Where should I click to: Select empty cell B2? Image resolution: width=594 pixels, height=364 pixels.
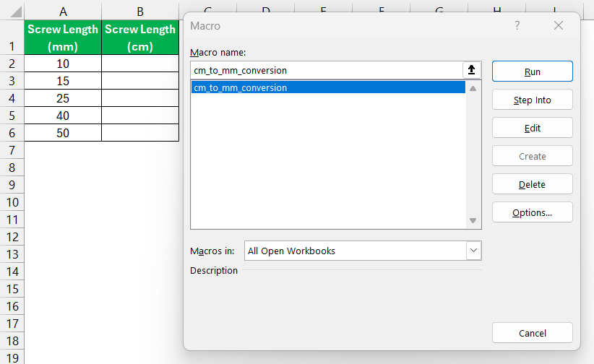[x=140, y=64]
